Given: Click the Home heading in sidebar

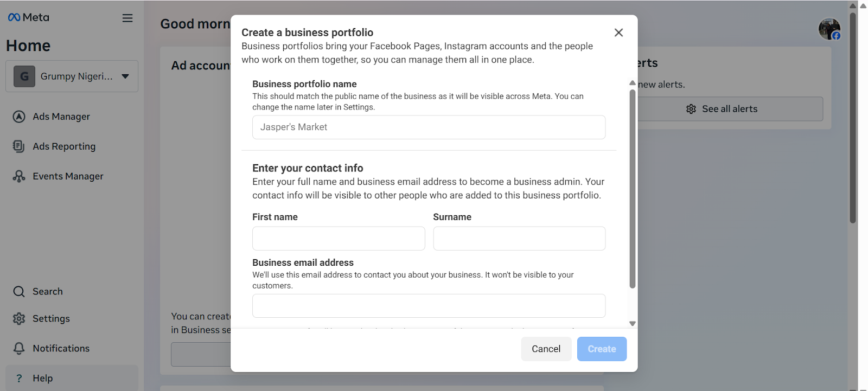Looking at the screenshot, I should point(28,46).
